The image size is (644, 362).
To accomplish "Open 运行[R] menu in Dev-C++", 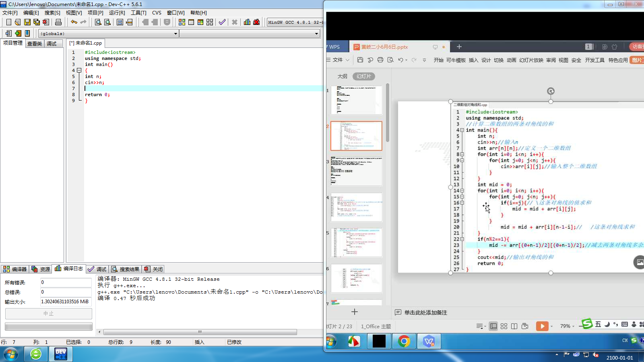I will (117, 13).
